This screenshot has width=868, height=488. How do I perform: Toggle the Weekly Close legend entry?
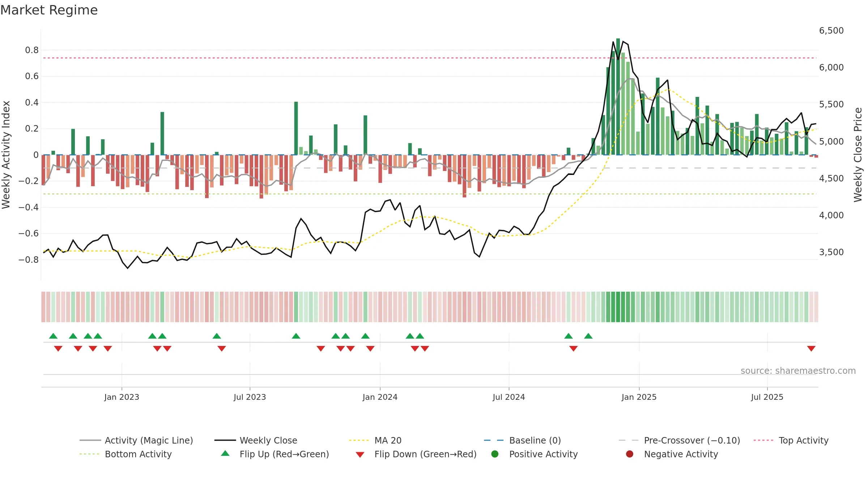pos(256,440)
